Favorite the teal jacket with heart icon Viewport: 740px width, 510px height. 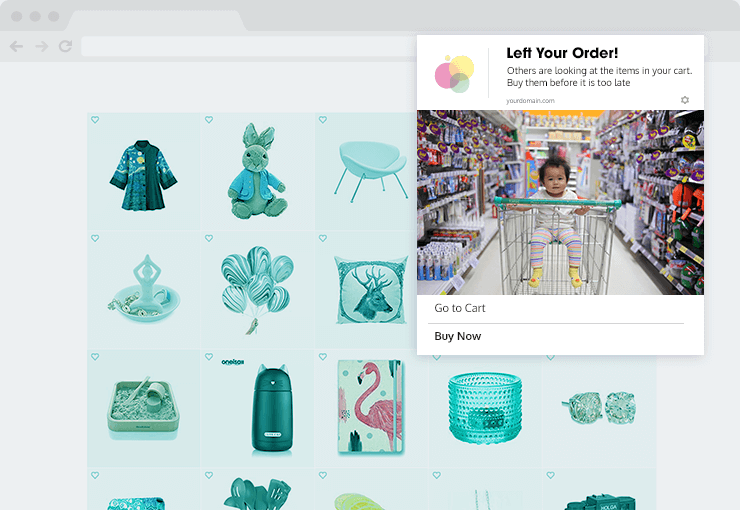click(x=95, y=120)
